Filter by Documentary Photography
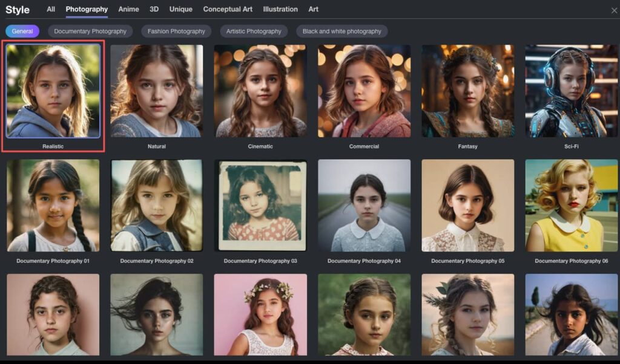This screenshot has height=364, width=620. click(90, 31)
